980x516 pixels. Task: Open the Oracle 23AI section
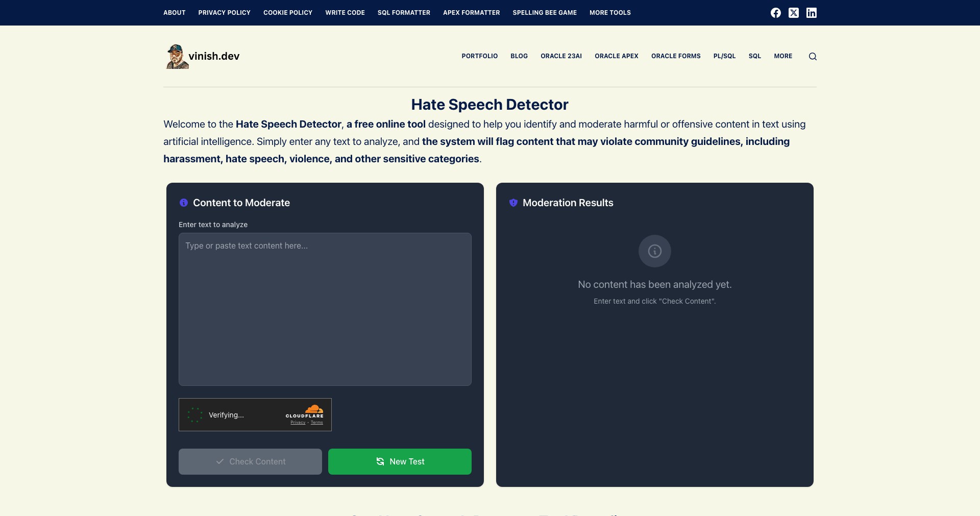pos(561,56)
